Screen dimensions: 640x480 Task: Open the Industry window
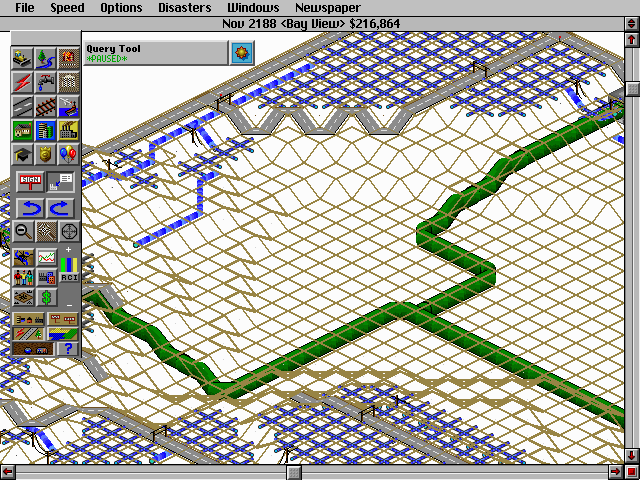[46, 278]
